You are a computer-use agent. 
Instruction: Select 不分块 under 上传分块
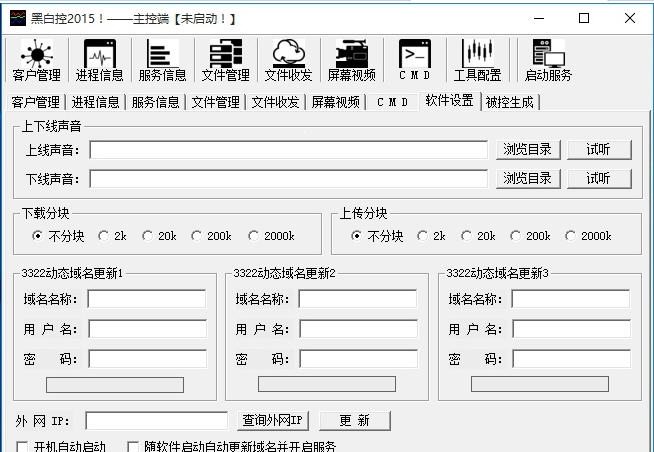point(377,236)
